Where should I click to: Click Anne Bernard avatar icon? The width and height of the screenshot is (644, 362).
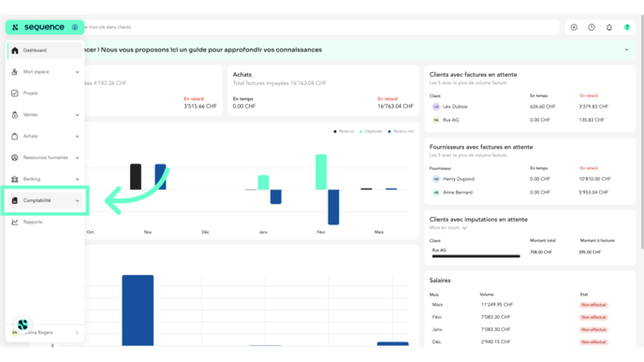click(436, 193)
